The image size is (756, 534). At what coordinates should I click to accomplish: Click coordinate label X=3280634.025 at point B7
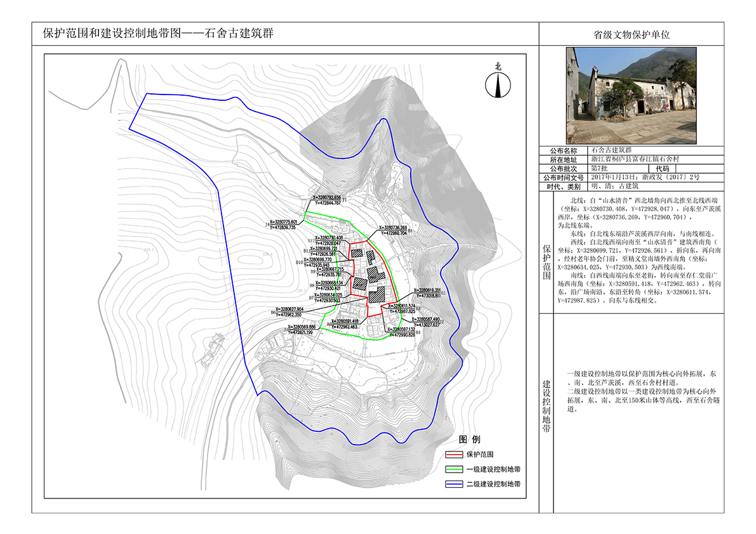(x=328, y=295)
